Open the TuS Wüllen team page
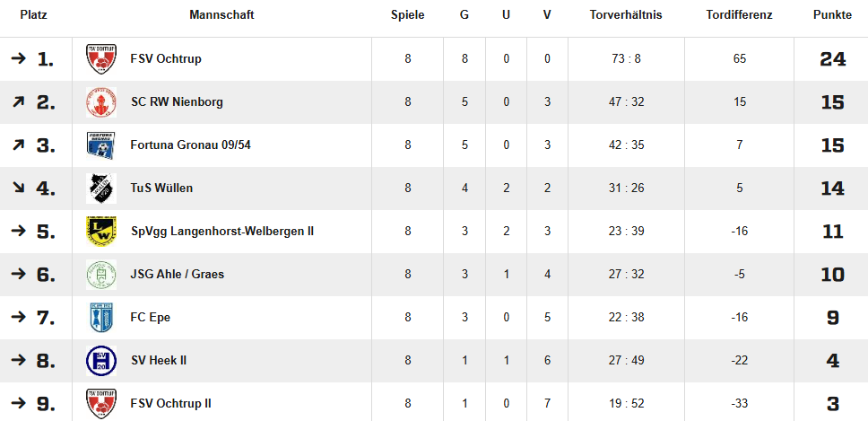 (161, 189)
